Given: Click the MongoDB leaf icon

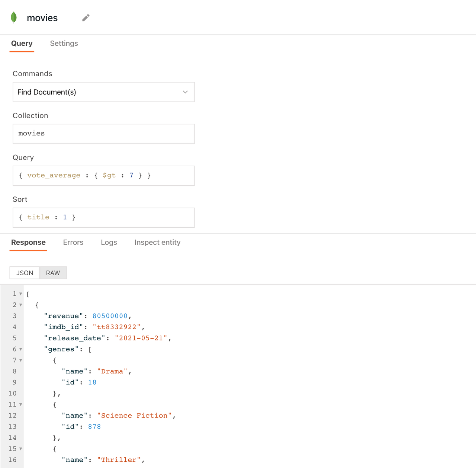Looking at the screenshot, I should point(14,17).
